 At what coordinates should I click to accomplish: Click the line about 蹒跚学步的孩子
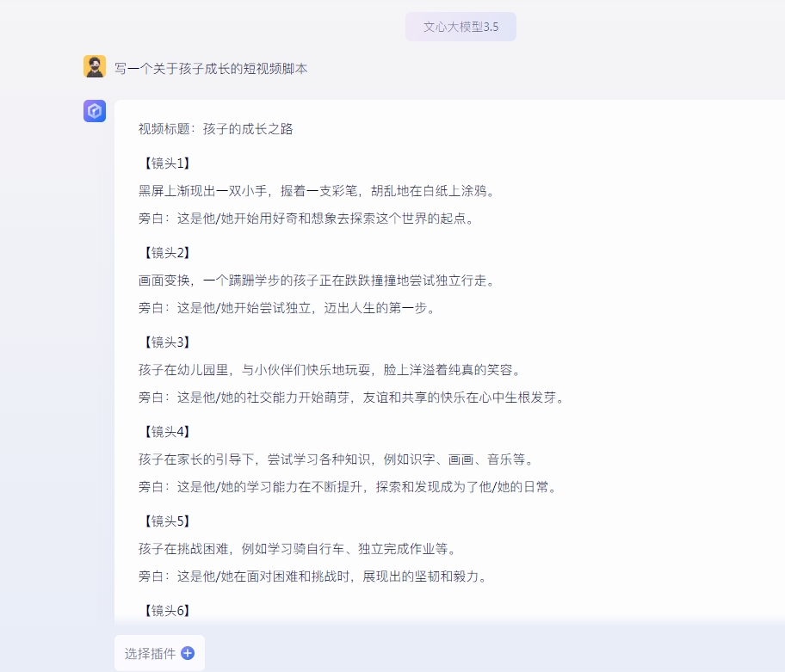click(317, 281)
